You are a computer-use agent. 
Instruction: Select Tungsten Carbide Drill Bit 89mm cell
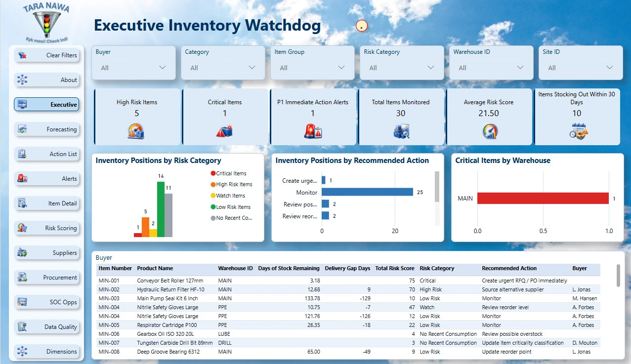175,343
